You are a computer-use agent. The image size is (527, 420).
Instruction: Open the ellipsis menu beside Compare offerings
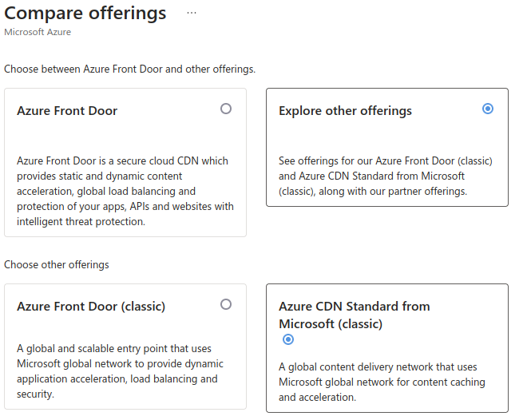[192, 13]
